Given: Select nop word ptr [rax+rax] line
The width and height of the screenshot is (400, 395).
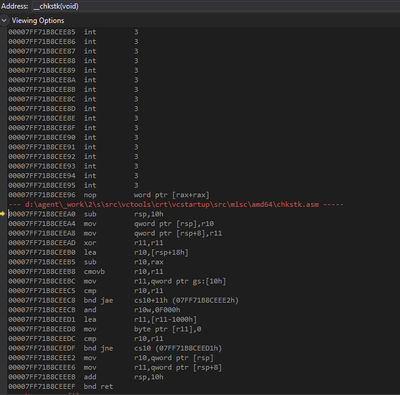Looking at the screenshot, I should tap(109, 195).
